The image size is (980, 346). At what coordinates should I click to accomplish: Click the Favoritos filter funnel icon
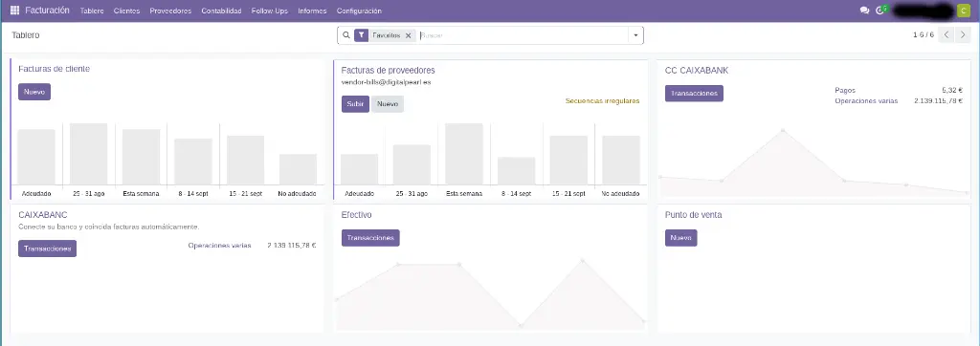pyautogui.click(x=361, y=35)
